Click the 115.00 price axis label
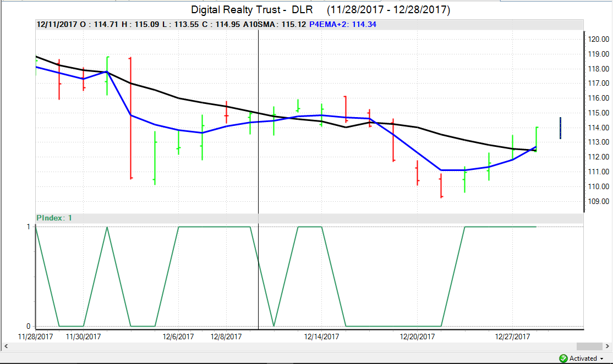Viewport: 613px width, 364px height. [599, 113]
